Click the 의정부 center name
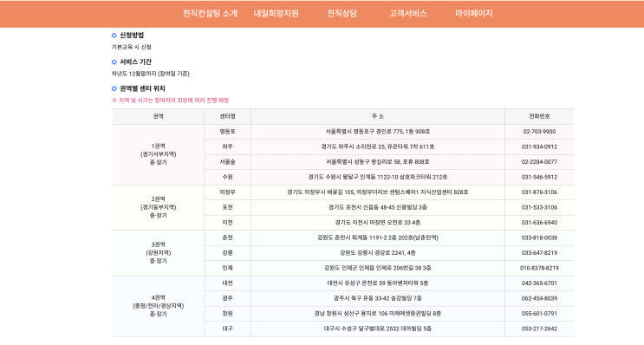This screenshot has width=644, height=345. (228, 192)
